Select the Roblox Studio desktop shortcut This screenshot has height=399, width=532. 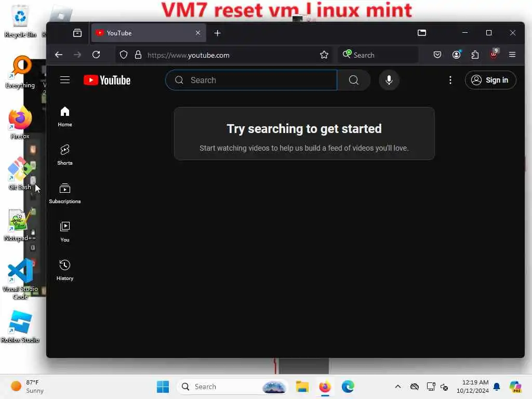click(20, 327)
